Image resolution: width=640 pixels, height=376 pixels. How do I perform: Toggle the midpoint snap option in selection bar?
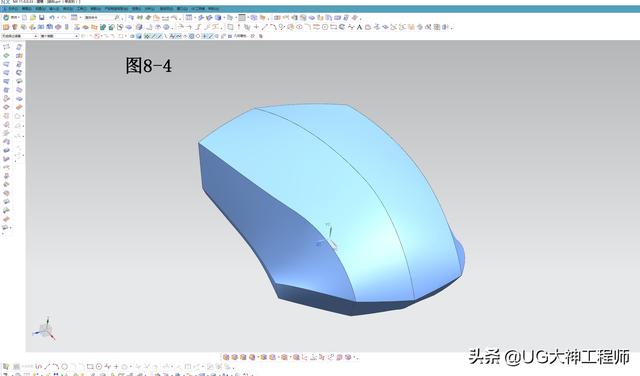tap(160, 36)
